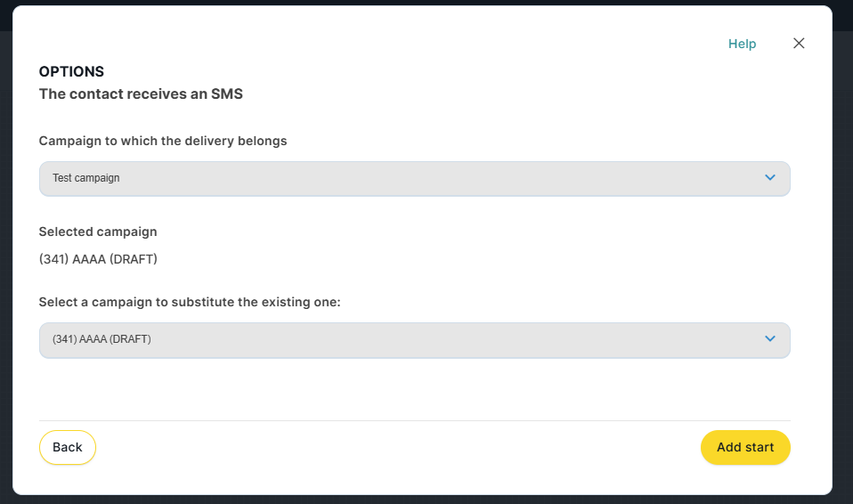Close the Options dialog with X
This screenshot has width=853, height=504.
pos(799,44)
